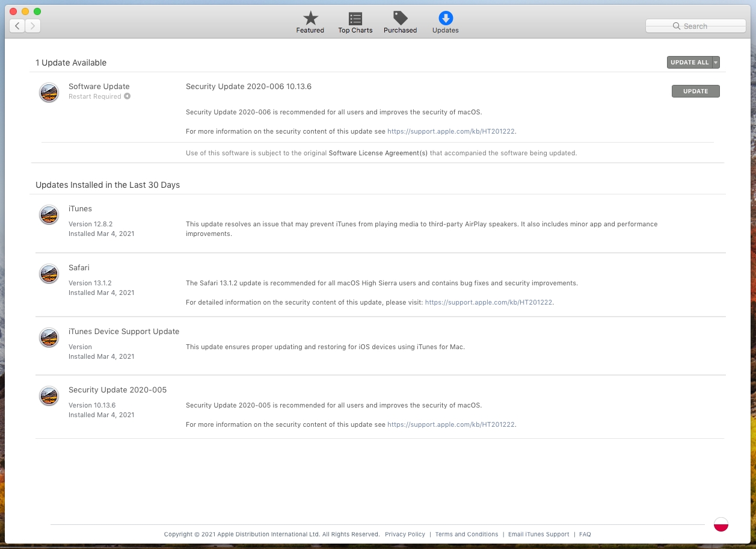Click the Poland flag country selector

[721, 524]
